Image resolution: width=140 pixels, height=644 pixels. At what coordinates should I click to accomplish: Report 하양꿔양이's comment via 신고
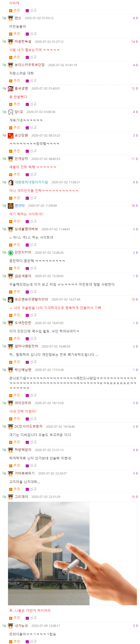click(x=31, y=466)
